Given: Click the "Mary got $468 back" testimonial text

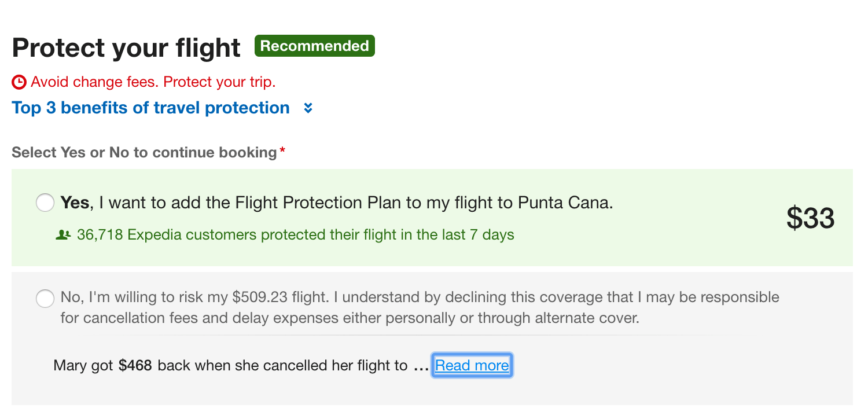Looking at the screenshot, I should tap(230, 366).
